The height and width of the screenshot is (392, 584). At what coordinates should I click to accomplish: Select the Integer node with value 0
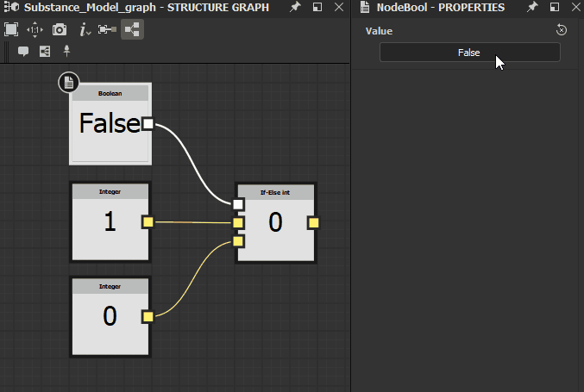point(110,316)
